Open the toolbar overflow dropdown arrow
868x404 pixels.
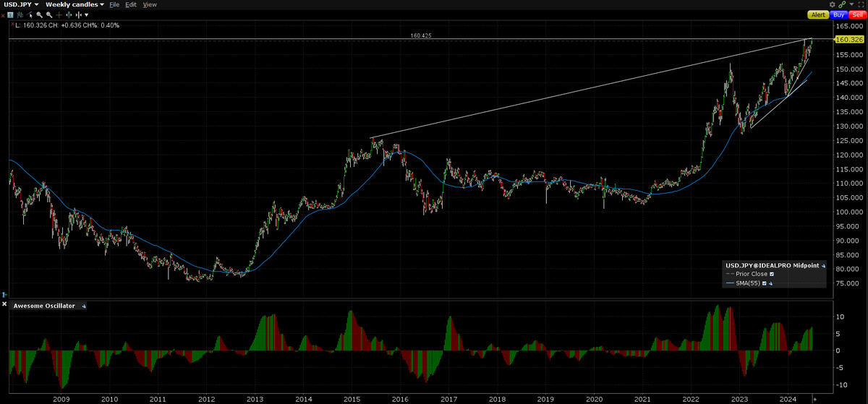[x=87, y=15]
